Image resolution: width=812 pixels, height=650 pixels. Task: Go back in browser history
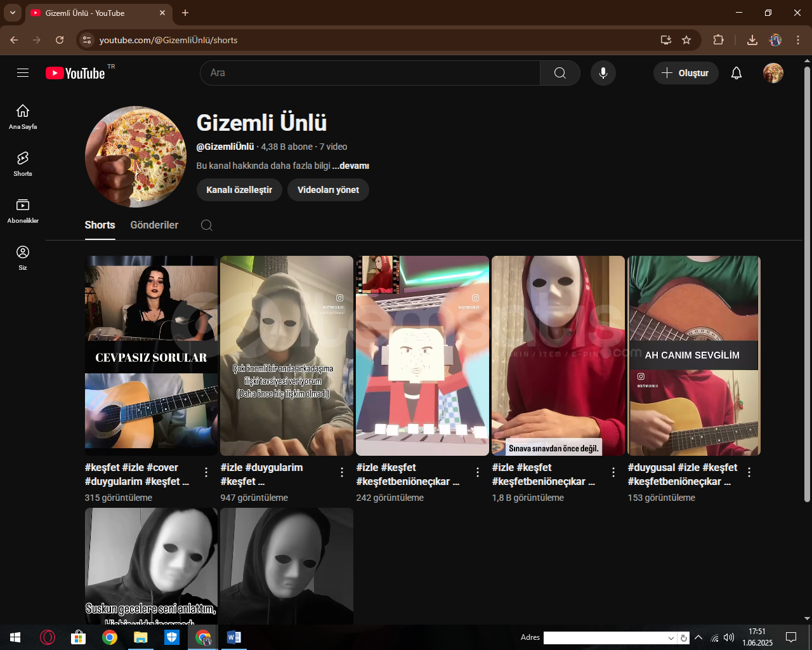click(x=14, y=40)
